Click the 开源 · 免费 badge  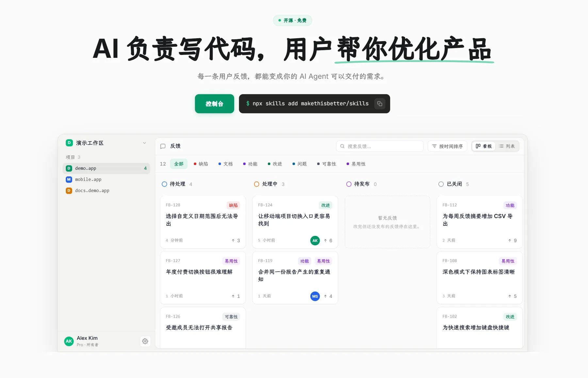[292, 21]
